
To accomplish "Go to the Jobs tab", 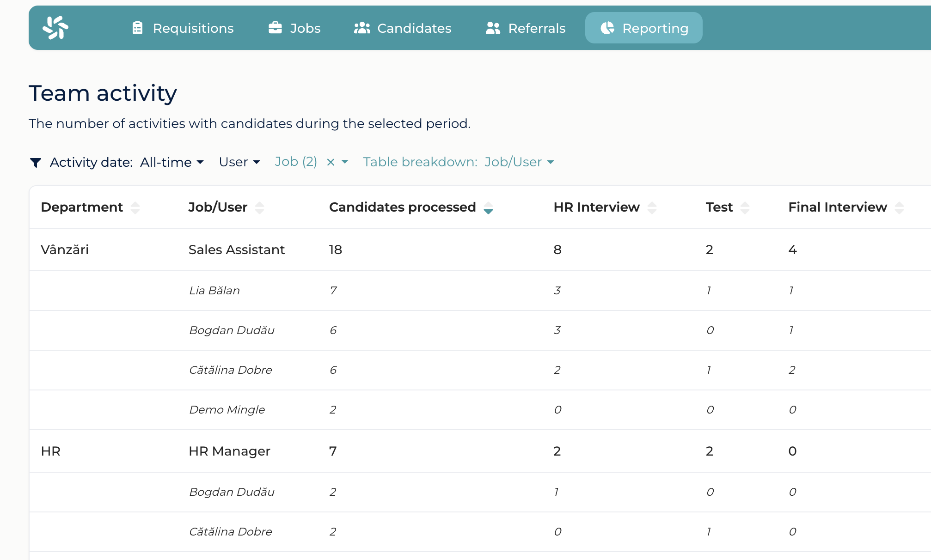I will click(x=294, y=28).
